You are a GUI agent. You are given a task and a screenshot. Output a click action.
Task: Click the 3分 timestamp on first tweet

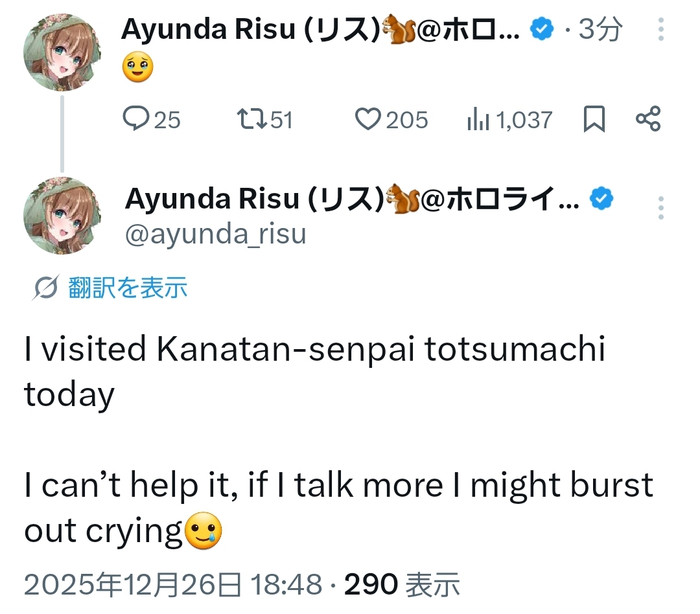[600, 29]
